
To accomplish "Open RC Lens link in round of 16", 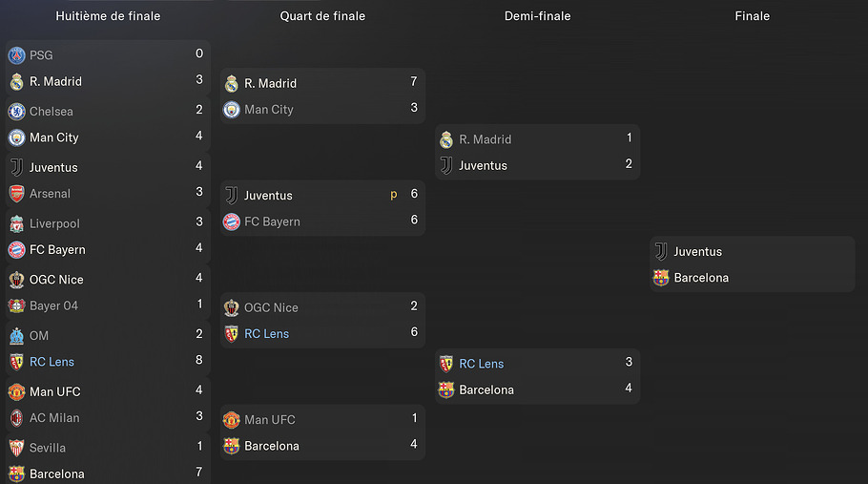I will 52,362.
